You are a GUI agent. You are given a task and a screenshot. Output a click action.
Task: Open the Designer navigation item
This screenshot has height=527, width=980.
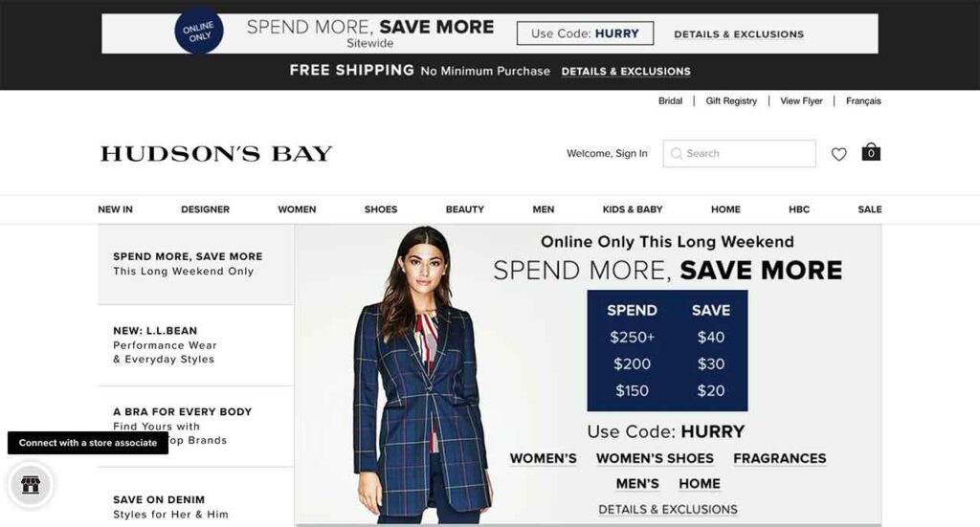(x=205, y=209)
